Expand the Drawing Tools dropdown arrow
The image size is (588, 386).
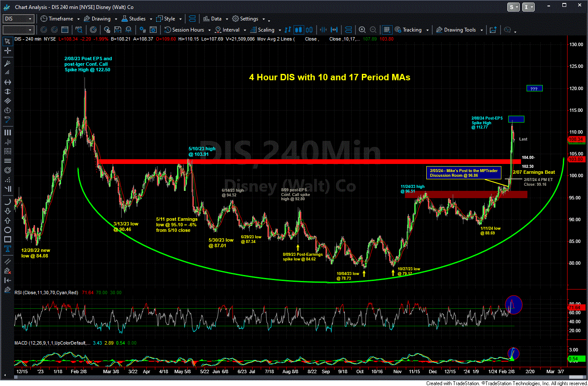[481, 30]
